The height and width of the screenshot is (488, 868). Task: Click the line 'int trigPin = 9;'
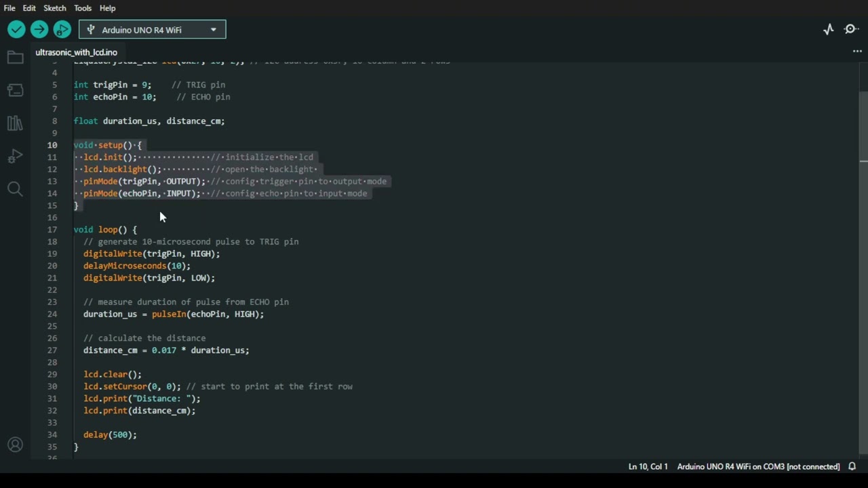113,85
